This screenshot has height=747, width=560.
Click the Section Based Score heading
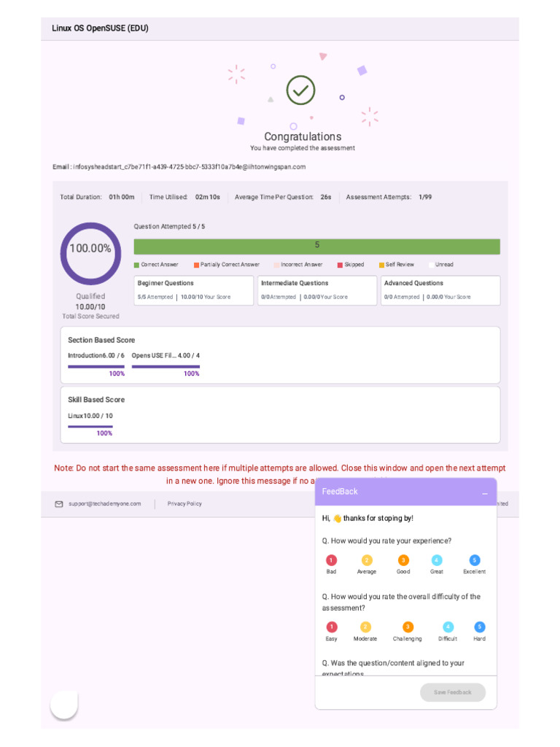click(101, 340)
